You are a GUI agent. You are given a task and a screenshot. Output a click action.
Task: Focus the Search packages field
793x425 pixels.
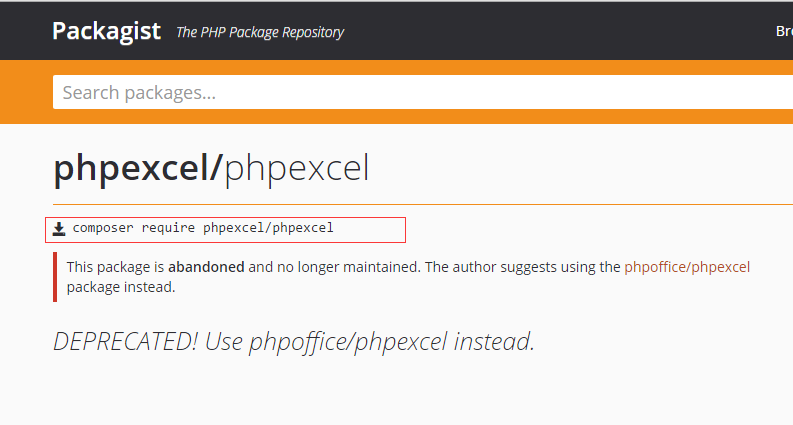click(423, 92)
